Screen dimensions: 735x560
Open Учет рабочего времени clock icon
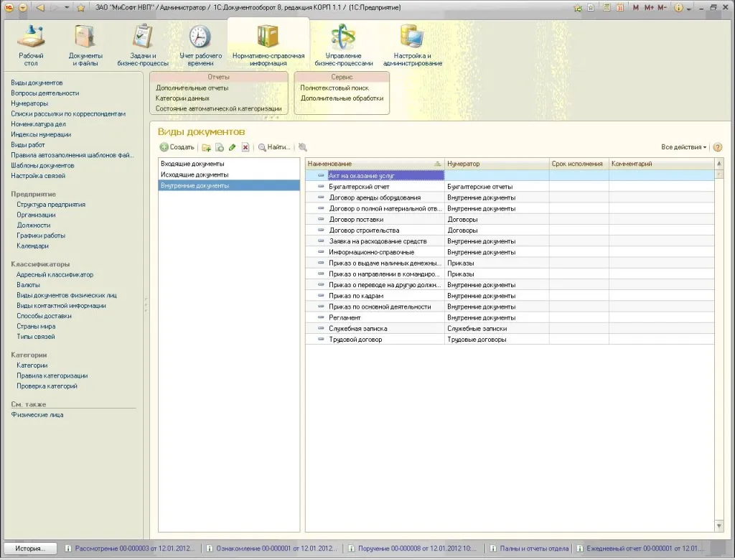coord(200,37)
